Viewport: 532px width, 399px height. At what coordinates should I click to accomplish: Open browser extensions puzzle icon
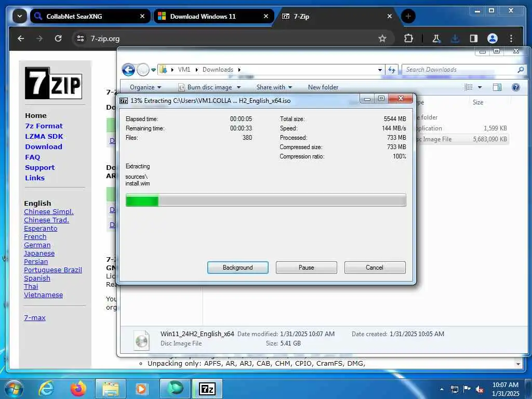(x=408, y=38)
